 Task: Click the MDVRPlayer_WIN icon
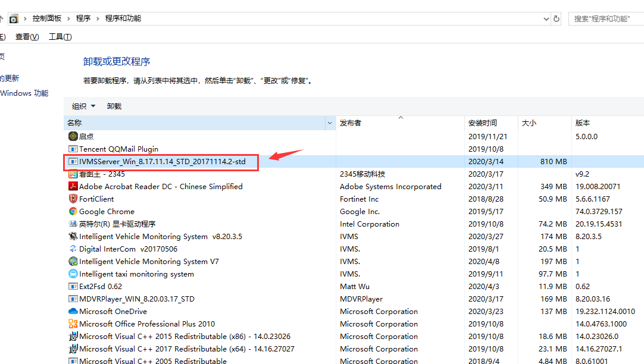[73, 299]
